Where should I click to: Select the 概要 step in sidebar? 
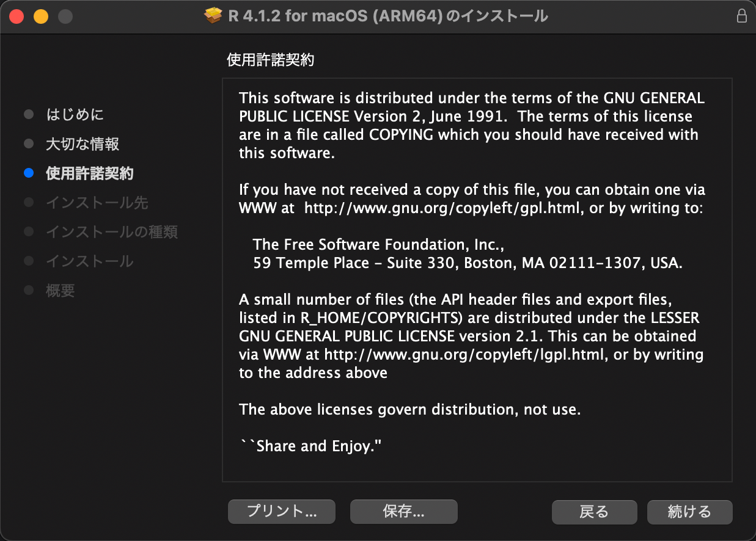61,291
